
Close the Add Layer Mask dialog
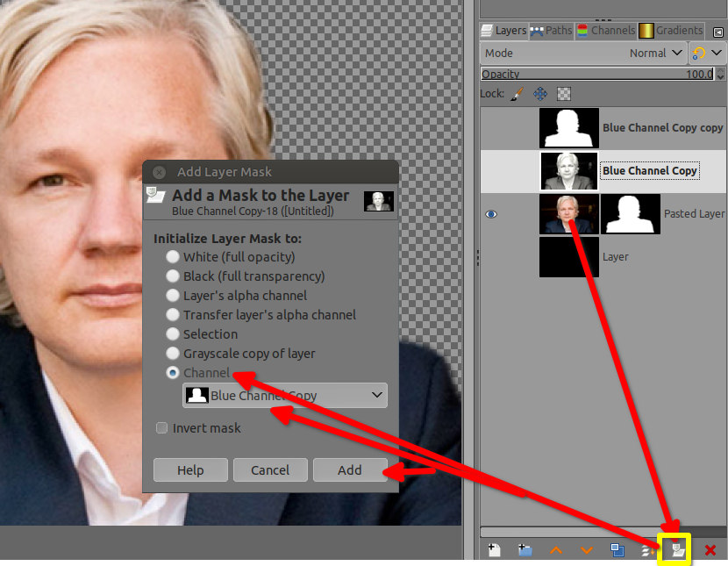(160, 172)
